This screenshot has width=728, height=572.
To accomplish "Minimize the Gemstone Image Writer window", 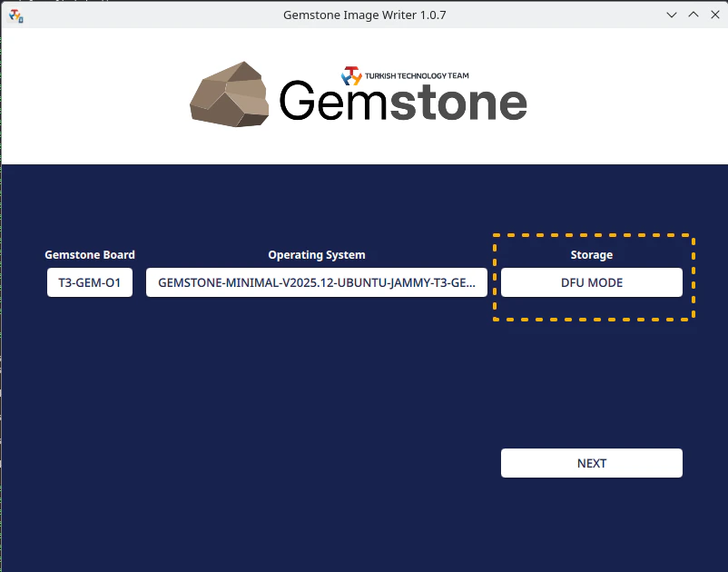I will coord(672,15).
